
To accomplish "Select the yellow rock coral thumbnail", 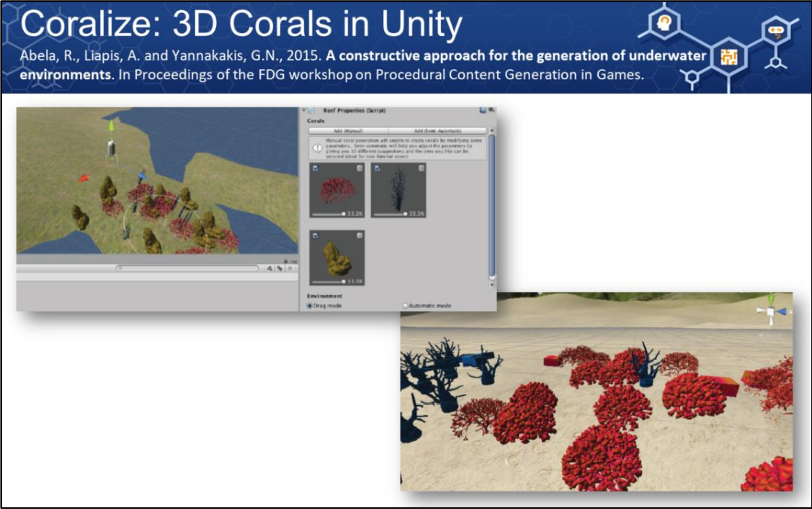I will coord(337,258).
